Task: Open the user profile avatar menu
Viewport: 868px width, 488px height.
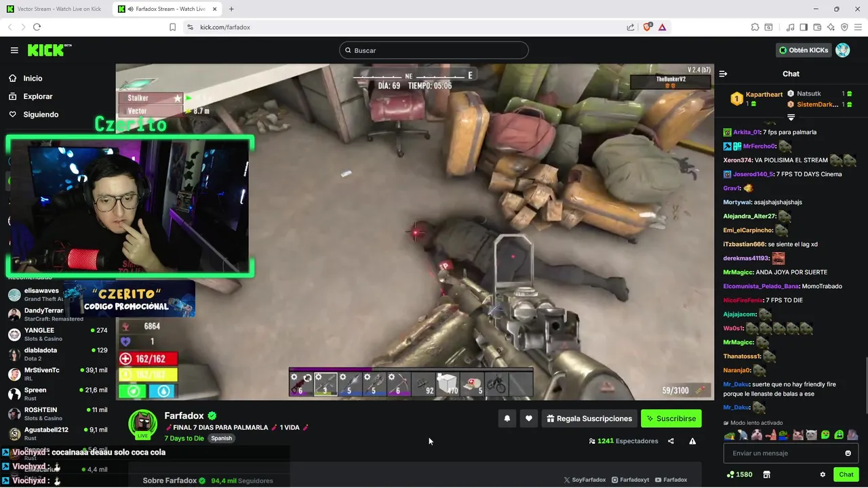Action: click(x=842, y=50)
